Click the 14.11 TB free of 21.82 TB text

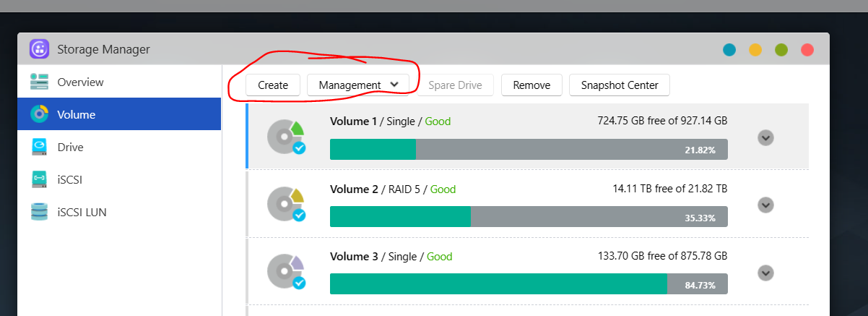point(669,189)
